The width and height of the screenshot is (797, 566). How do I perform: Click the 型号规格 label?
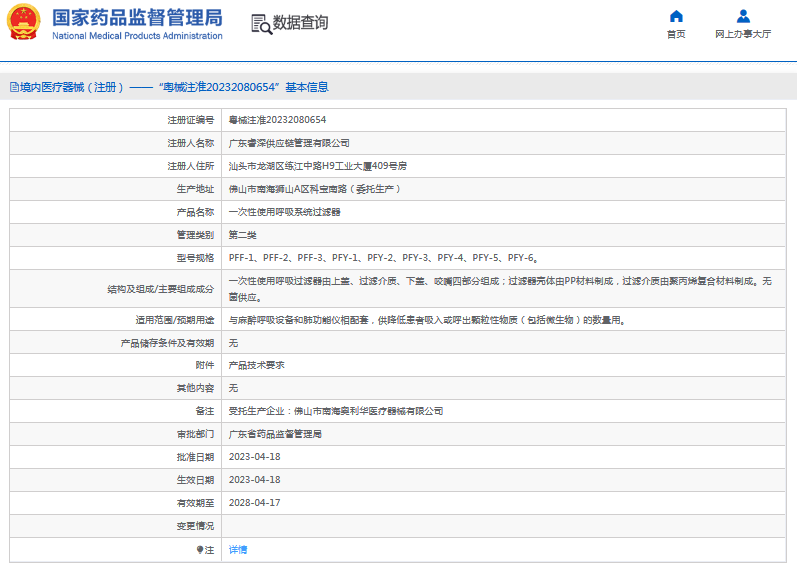[x=196, y=258]
